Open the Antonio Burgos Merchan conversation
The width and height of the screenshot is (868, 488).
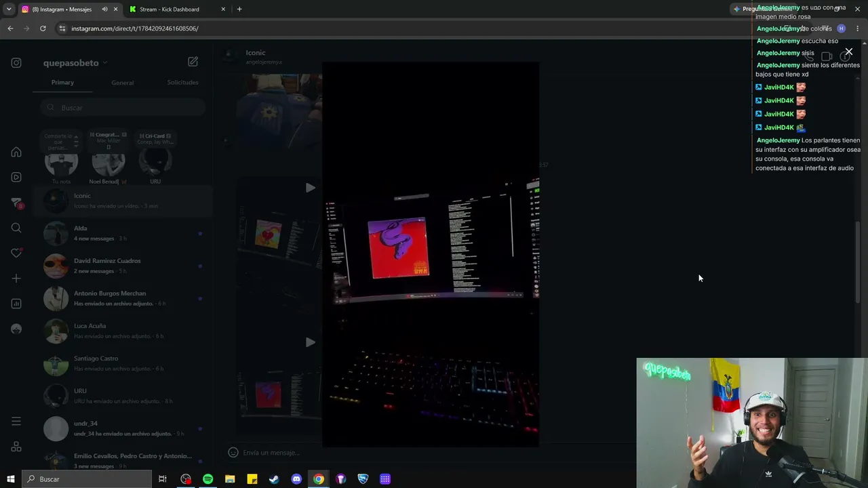click(122, 298)
